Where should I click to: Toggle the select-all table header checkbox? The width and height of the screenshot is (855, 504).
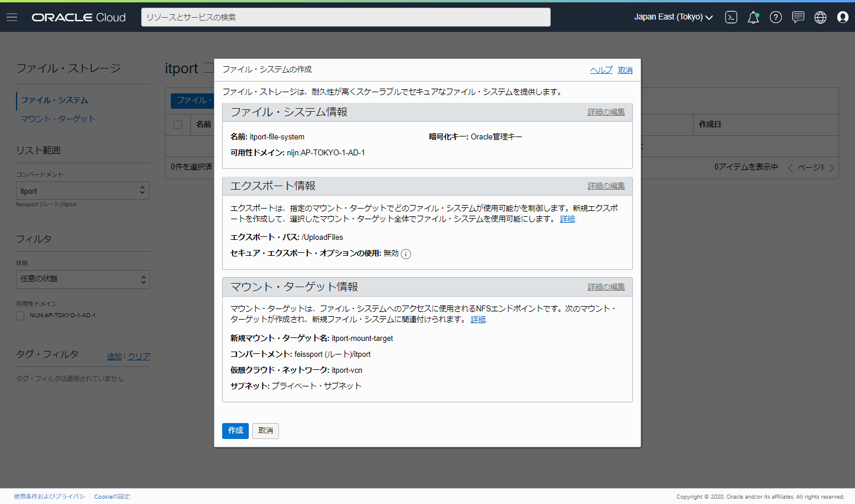point(177,125)
